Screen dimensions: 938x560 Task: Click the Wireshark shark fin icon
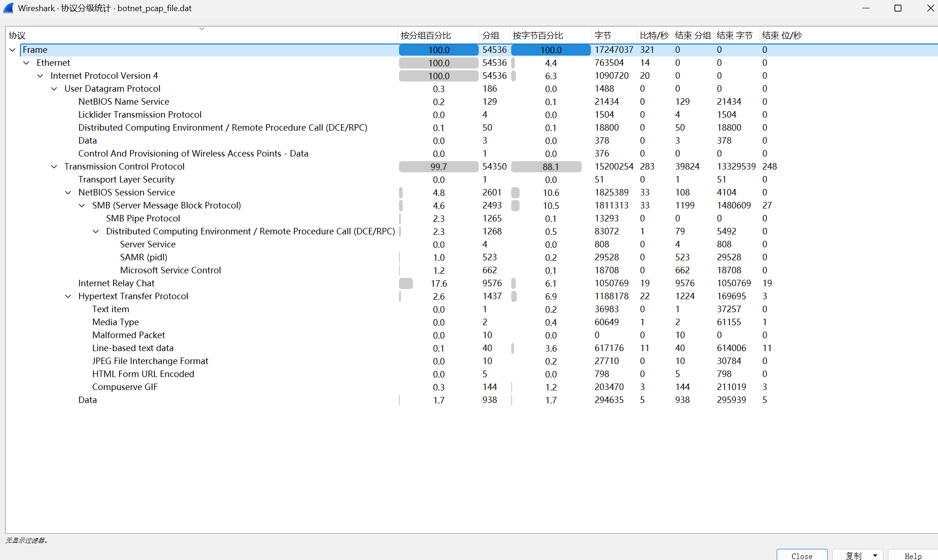8,8
